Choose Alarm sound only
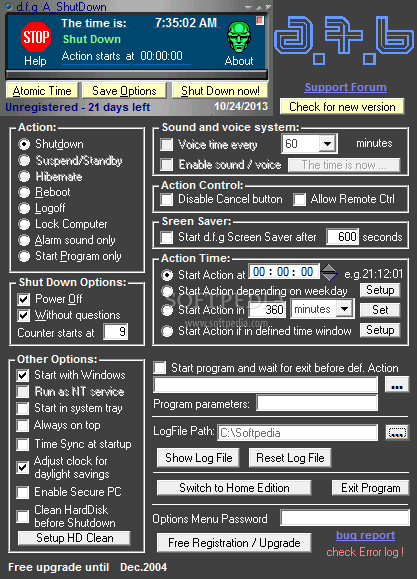The width and height of the screenshot is (417, 579). point(24,240)
